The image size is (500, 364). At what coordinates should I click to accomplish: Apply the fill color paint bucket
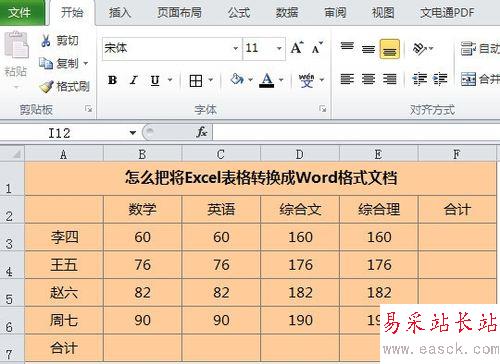(237, 80)
